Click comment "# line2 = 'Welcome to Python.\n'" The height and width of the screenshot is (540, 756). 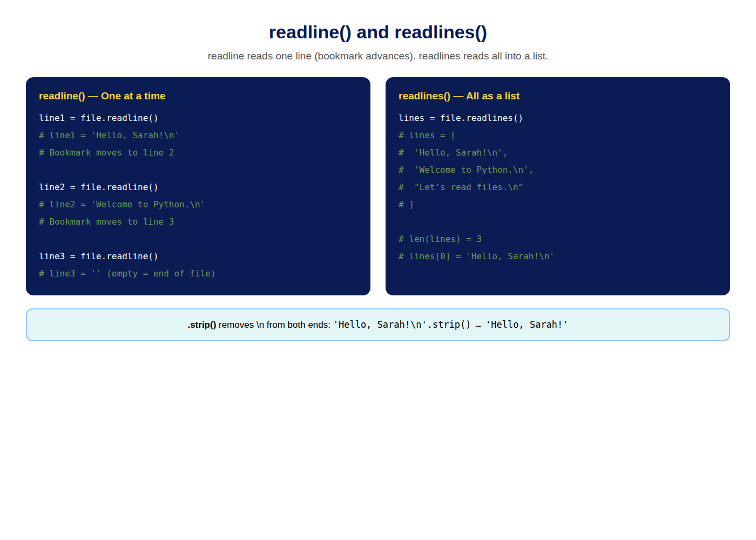(122, 205)
